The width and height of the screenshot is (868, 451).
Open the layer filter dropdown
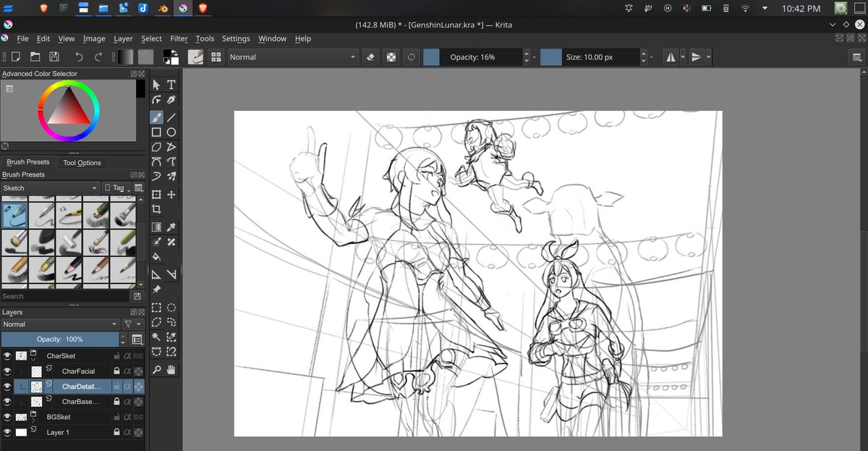pyautogui.click(x=132, y=324)
